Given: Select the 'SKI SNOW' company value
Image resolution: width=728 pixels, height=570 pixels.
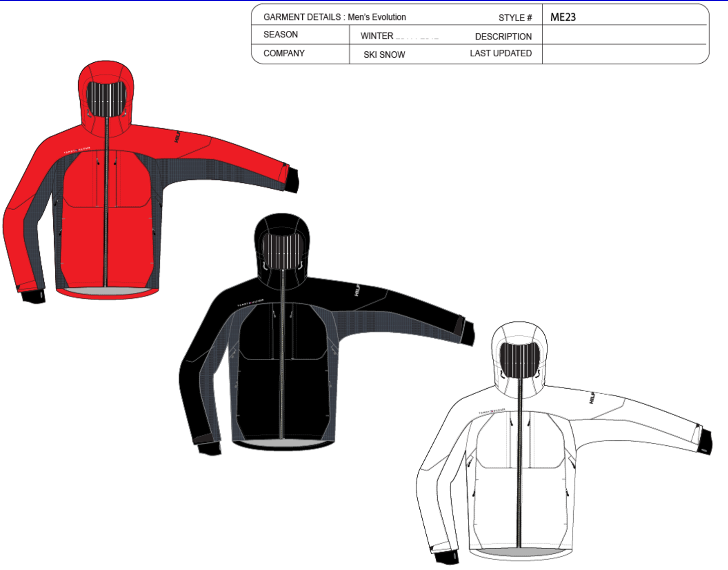Looking at the screenshot, I should [384, 55].
